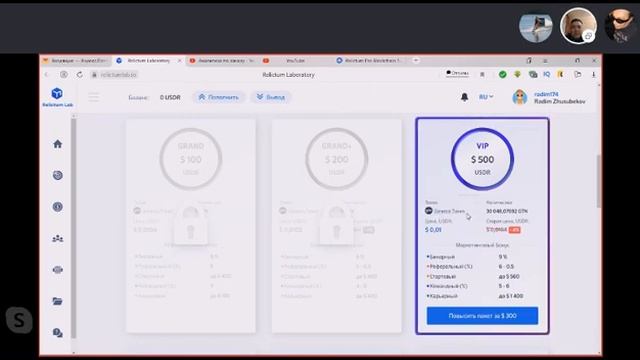Open the notifications bell
This screenshot has height=360, width=640.
(x=464, y=97)
